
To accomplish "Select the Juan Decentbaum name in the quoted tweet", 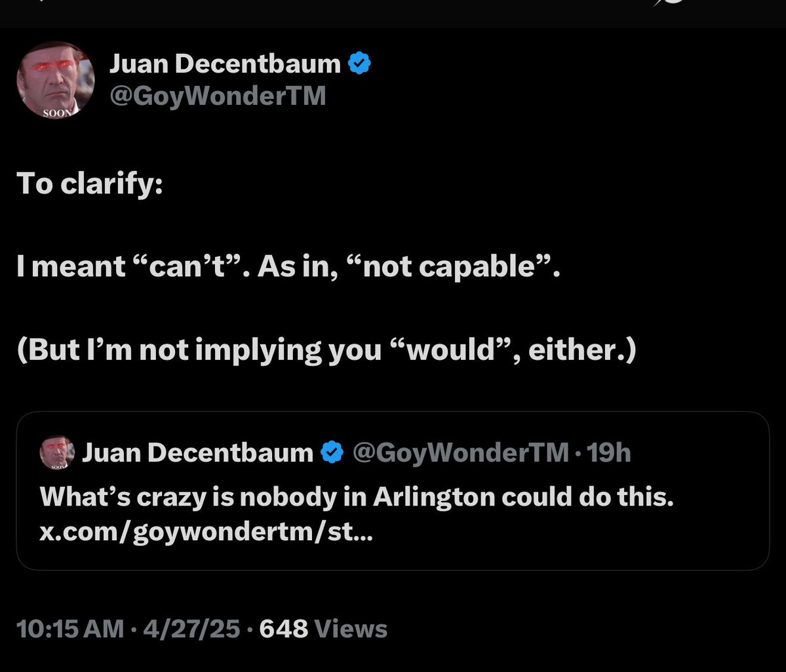I will [x=198, y=452].
